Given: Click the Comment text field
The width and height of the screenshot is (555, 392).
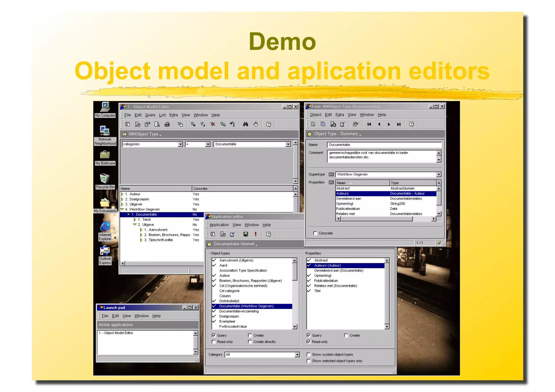Looking at the screenshot, I should (x=382, y=156).
